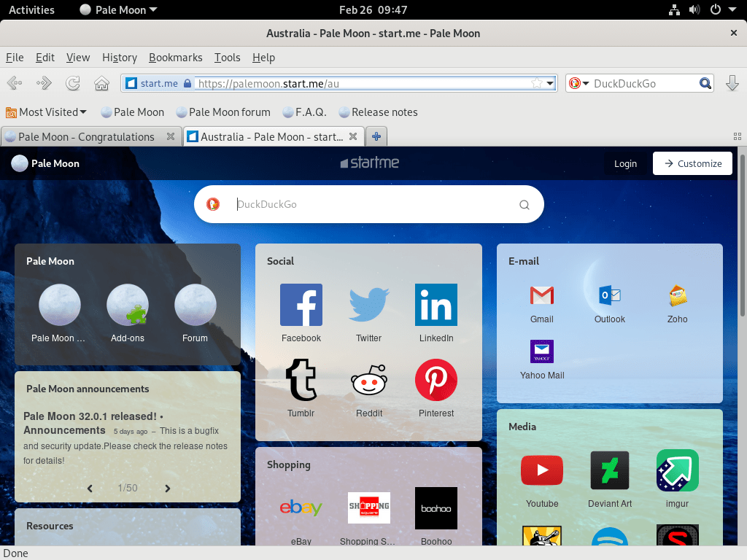This screenshot has width=747, height=560.
Task: Open the View menu
Action: click(78, 58)
